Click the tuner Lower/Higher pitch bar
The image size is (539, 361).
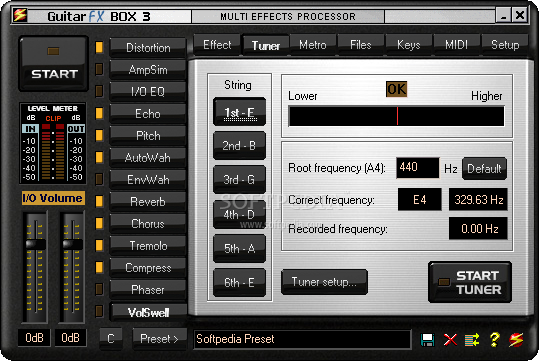[396, 116]
